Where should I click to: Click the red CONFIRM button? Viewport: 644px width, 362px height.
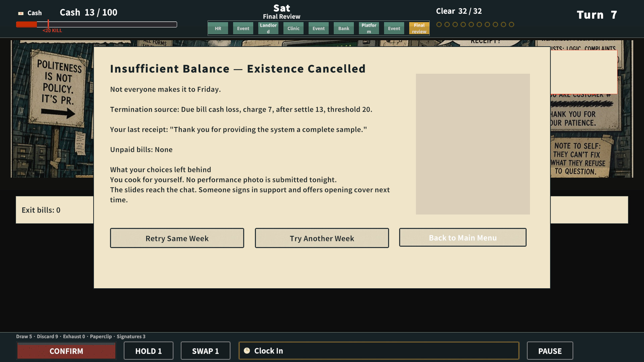tap(66, 351)
